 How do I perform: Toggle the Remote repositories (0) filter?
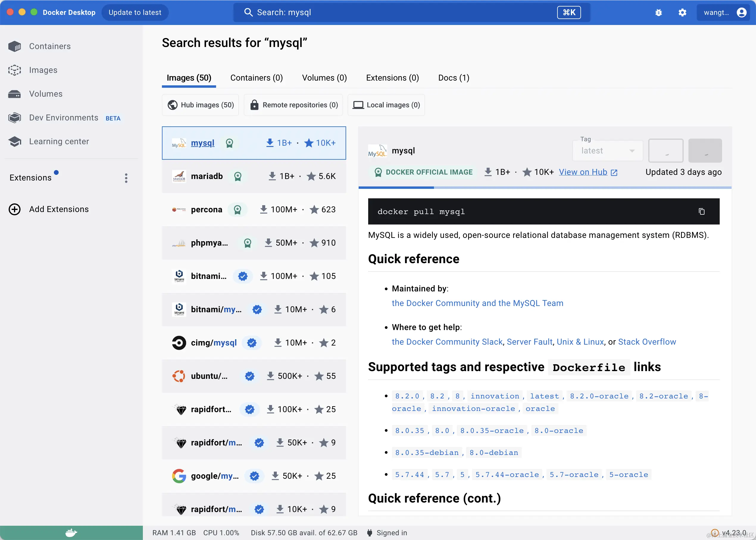pyautogui.click(x=293, y=105)
